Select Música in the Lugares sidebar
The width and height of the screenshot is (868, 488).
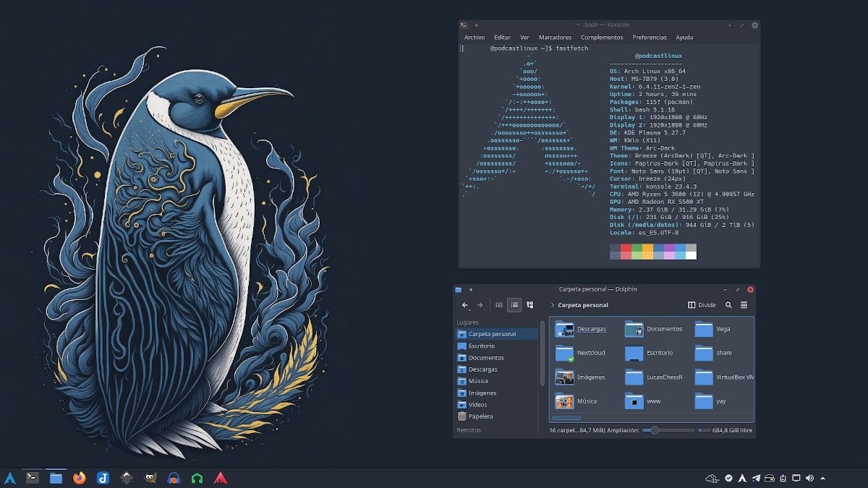point(497,381)
